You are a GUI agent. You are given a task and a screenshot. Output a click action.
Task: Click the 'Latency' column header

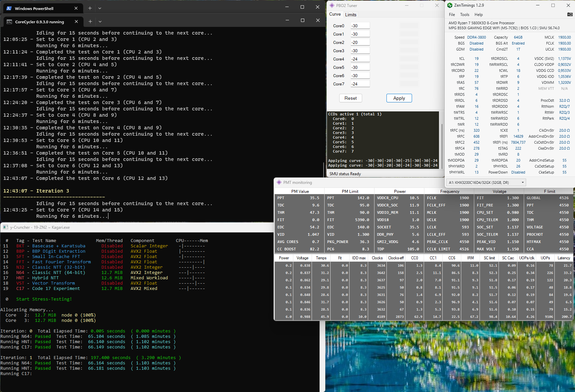[x=564, y=258]
